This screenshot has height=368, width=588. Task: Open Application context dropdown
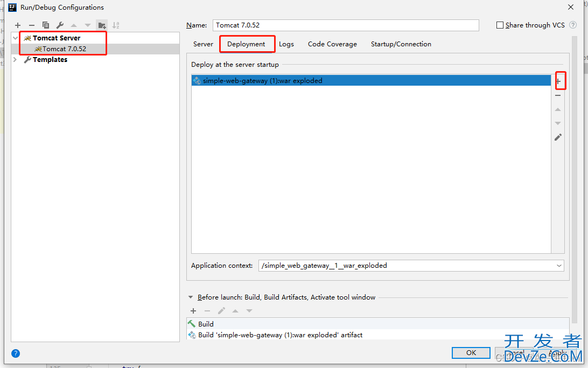pos(559,266)
